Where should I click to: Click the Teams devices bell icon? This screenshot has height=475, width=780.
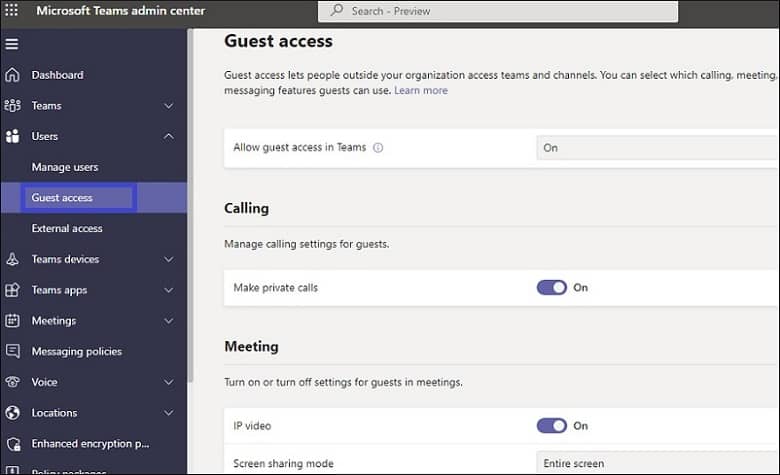click(x=12, y=259)
